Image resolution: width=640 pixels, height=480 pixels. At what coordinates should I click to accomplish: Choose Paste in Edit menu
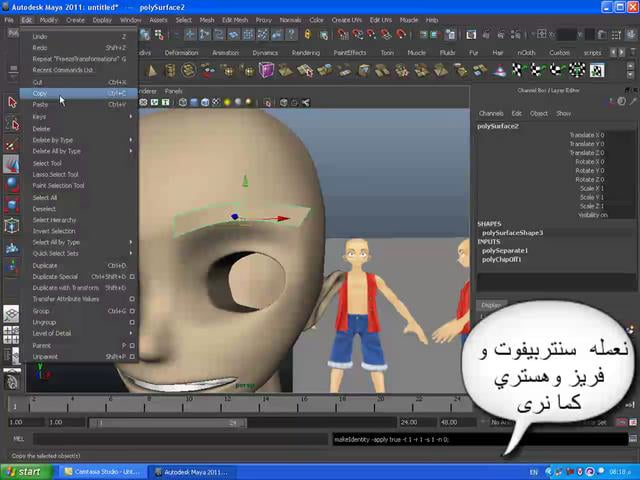point(79,105)
